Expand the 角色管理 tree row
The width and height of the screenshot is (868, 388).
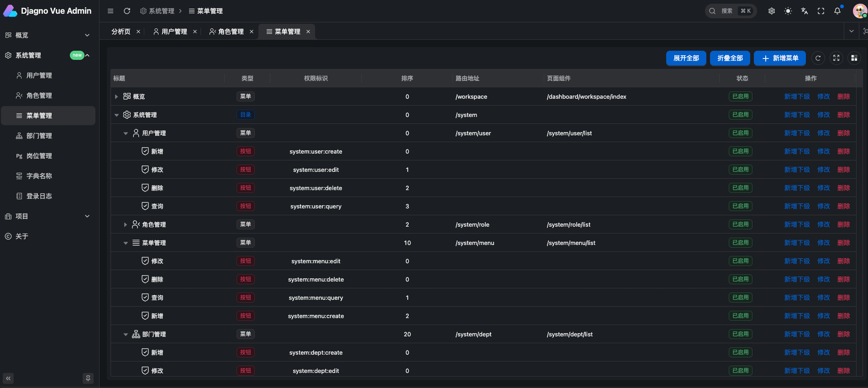(126, 224)
